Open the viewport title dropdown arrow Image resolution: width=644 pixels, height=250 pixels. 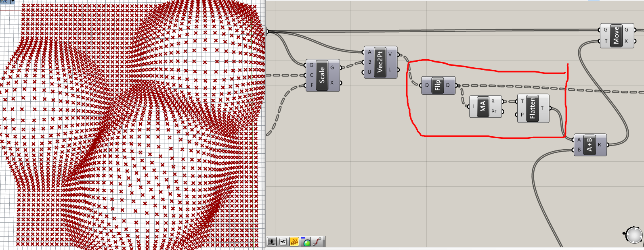click(12, 2)
